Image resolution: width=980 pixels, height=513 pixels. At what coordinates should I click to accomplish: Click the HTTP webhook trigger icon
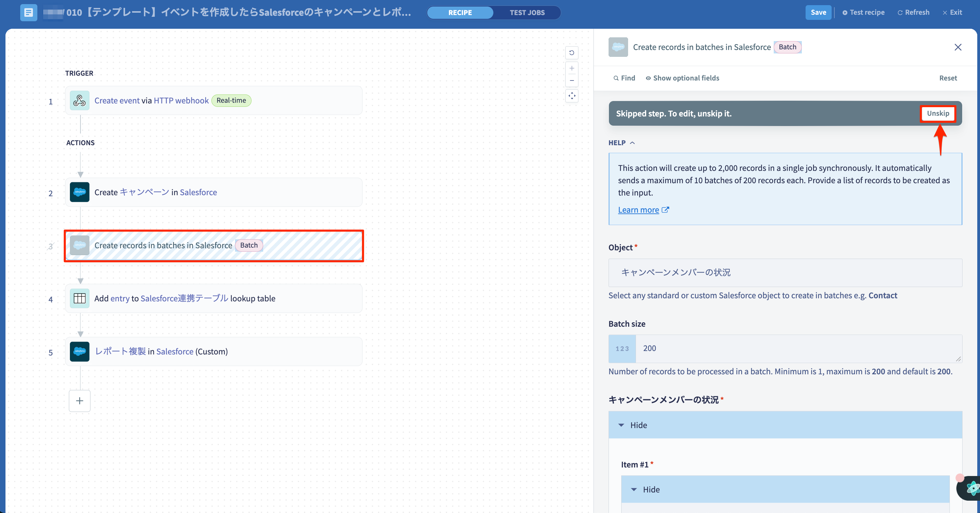(79, 100)
